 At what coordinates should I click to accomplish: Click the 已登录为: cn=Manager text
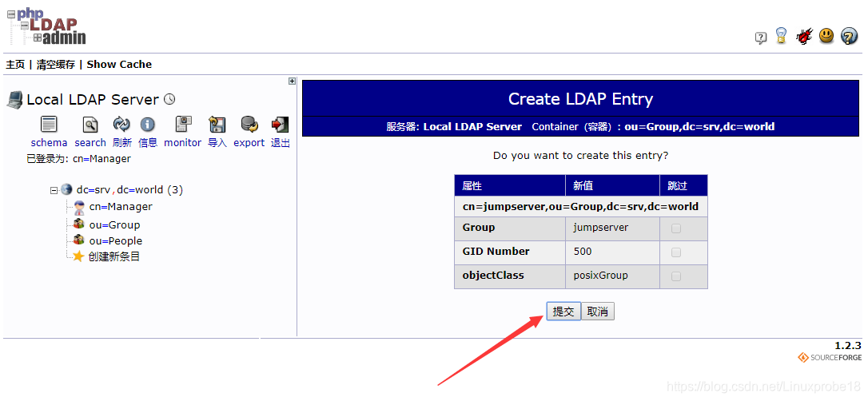78,159
